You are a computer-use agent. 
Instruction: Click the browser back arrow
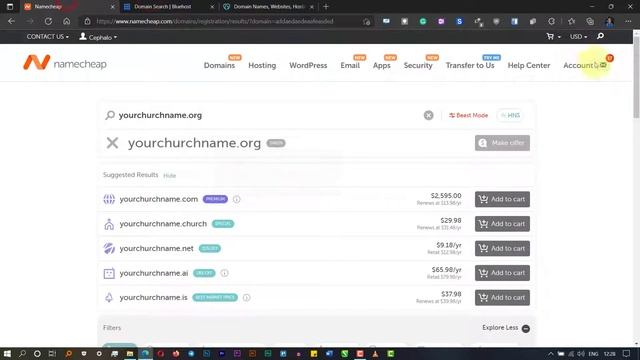coord(11,21)
